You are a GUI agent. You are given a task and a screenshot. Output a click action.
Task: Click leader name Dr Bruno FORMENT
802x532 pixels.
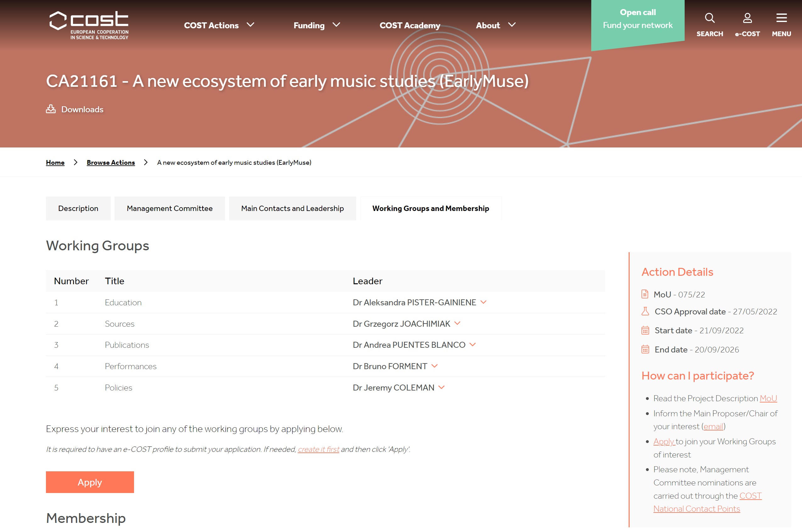click(x=390, y=366)
